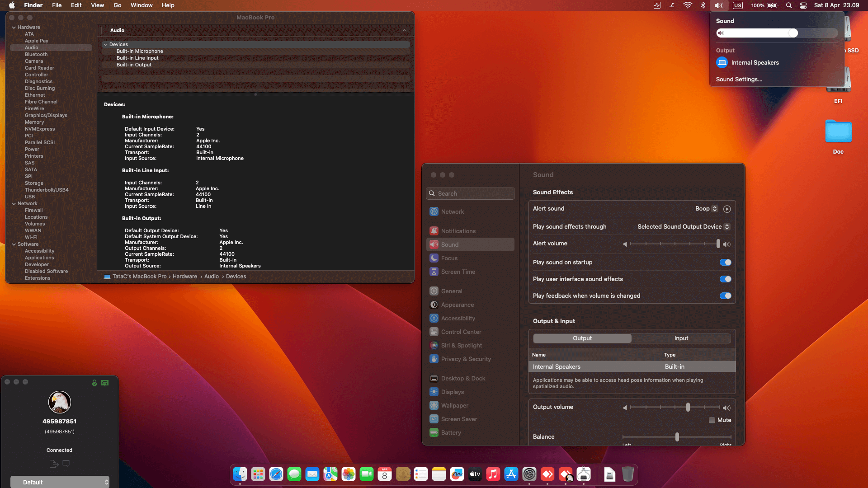Collapse the Hardware section in the System Information sidebar
The height and width of the screenshot is (488, 868).
(x=14, y=28)
